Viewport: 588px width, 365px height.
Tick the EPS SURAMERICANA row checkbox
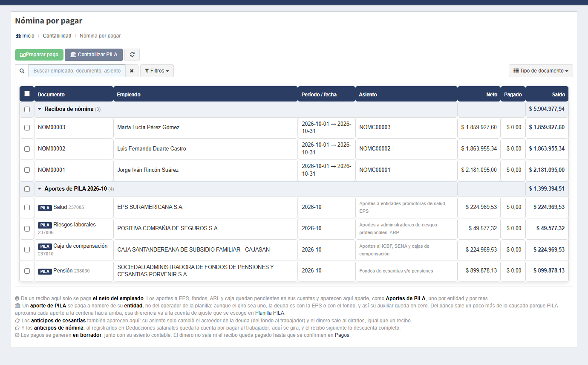point(27,207)
